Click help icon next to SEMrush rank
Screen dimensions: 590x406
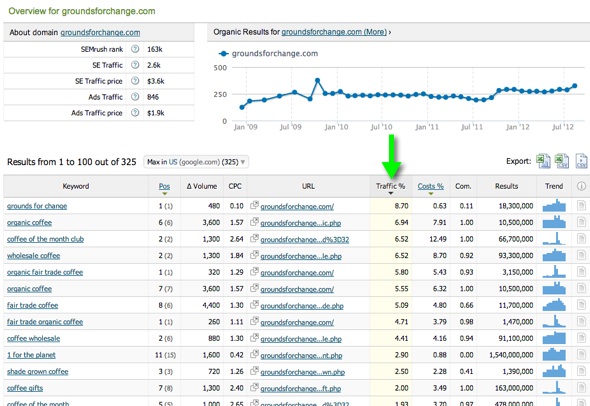click(135, 49)
